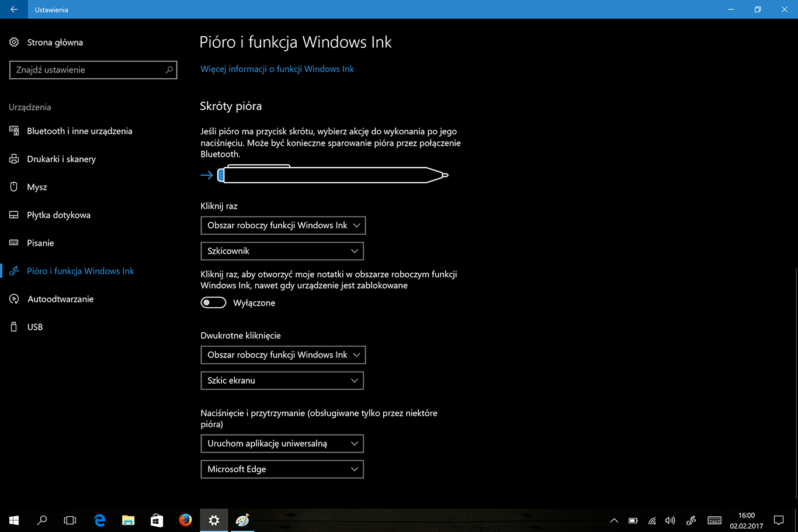Focus the Znajdź ustawienie search field
Viewport: 798px width, 532px height.
(x=93, y=69)
